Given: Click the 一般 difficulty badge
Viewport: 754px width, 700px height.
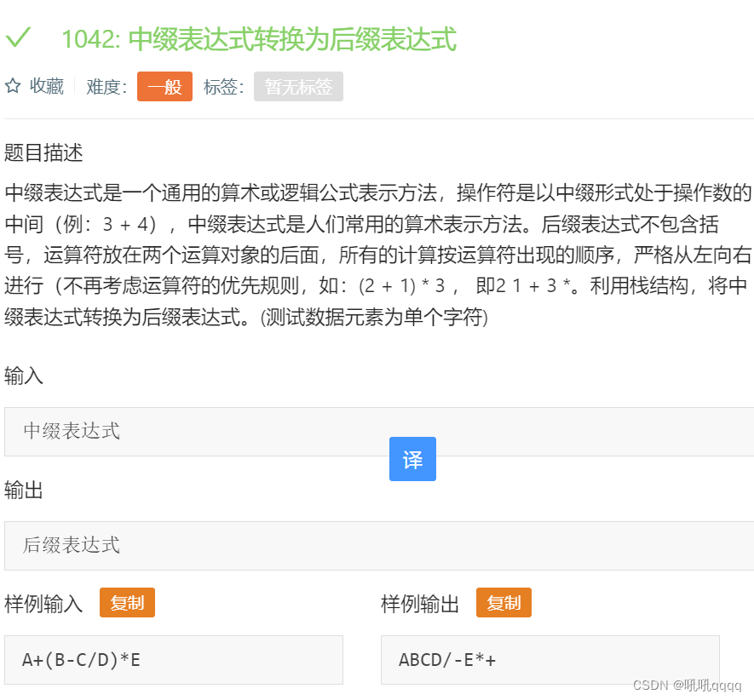Looking at the screenshot, I should coord(164,87).
